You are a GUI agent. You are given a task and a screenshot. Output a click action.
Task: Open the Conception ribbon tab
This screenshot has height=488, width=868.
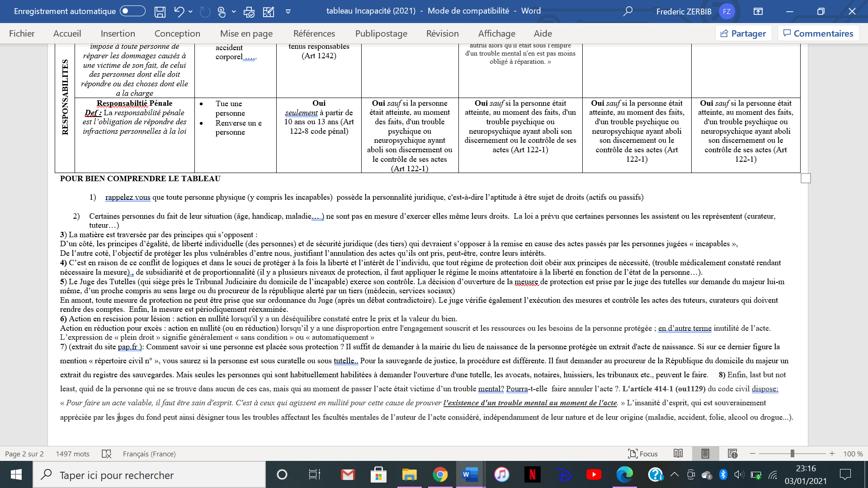[177, 33]
